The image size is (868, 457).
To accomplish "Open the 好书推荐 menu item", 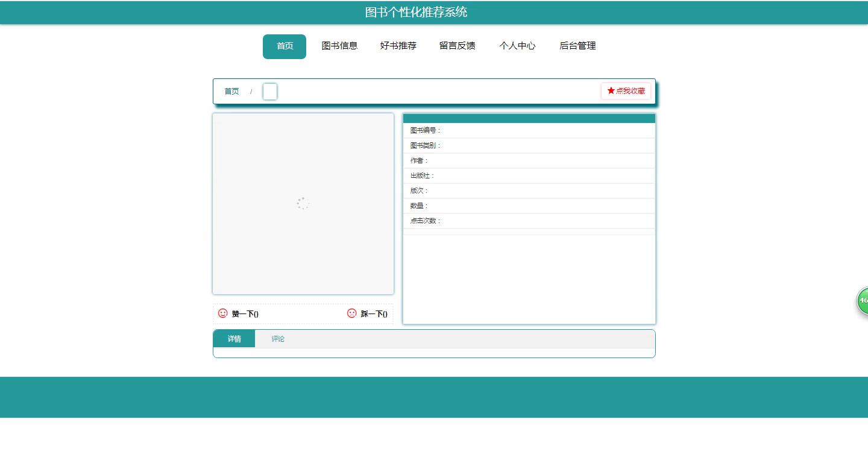I will coord(398,46).
